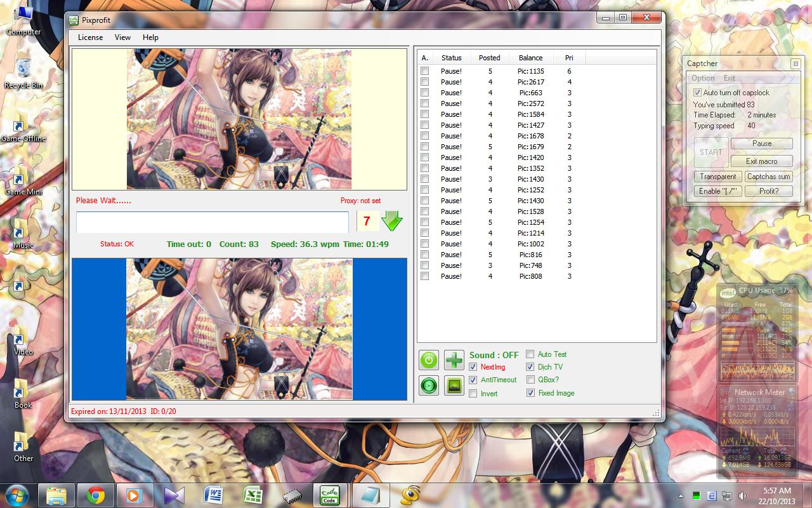Check the box for the Pic:663 row
This screenshot has height=508, width=812.
424,93
